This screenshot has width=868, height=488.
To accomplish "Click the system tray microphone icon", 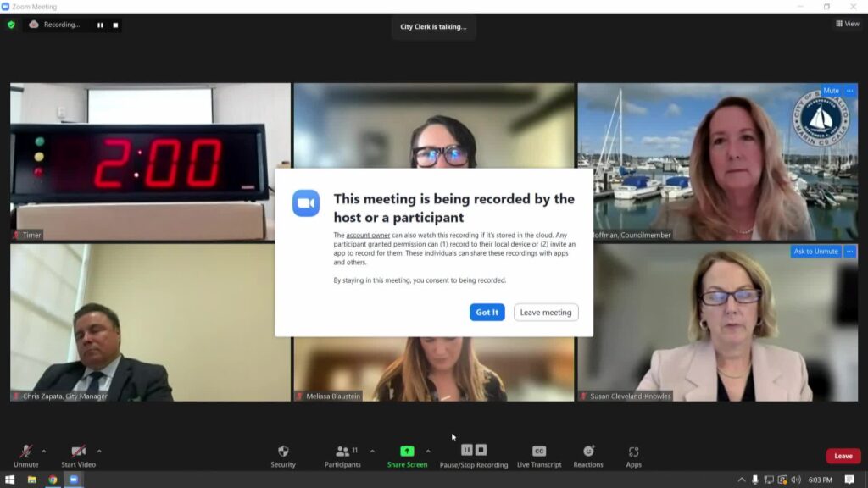I will tap(754, 480).
